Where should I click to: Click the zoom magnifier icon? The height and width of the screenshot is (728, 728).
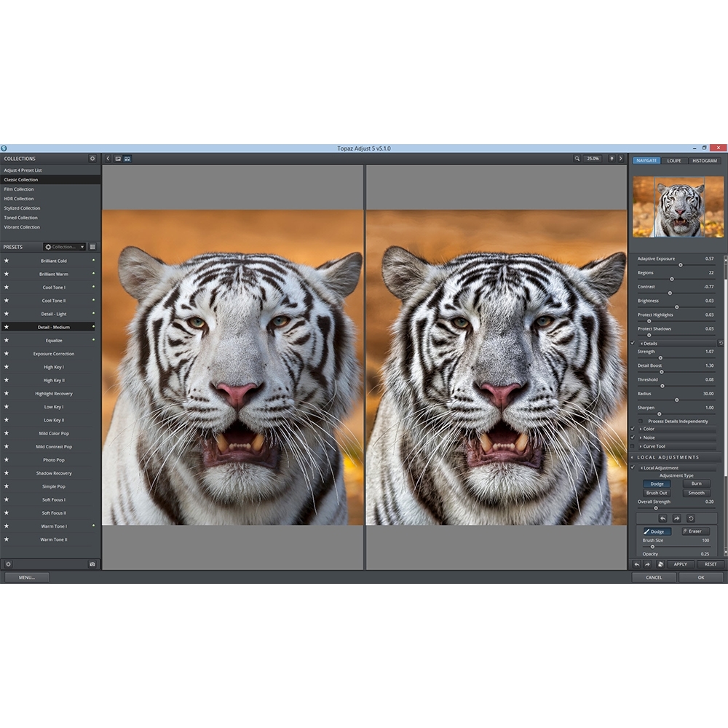577,159
